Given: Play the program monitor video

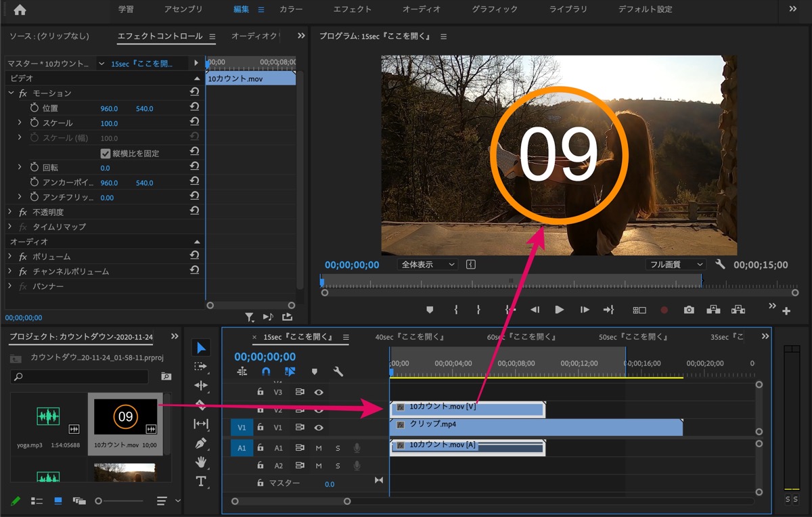Looking at the screenshot, I should (x=559, y=310).
